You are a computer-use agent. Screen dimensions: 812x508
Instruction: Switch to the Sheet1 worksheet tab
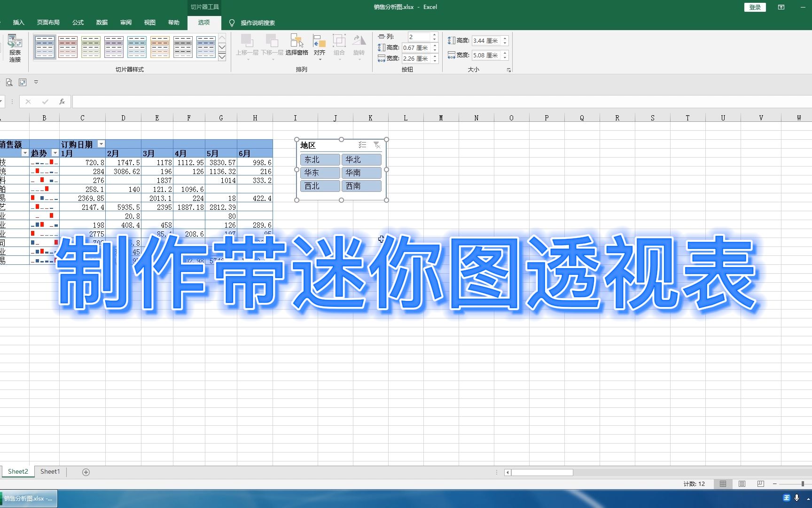[x=49, y=471]
